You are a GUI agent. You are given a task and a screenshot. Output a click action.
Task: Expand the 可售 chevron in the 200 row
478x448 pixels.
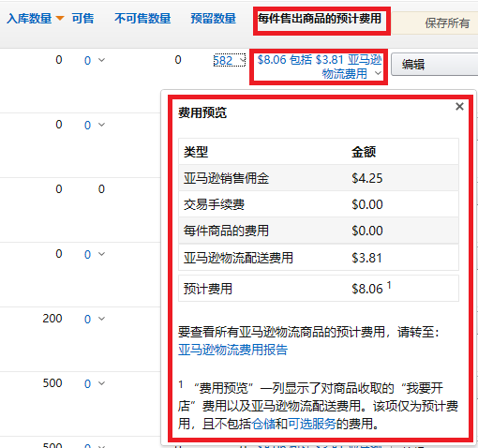pyautogui.click(x=101, y=319)
